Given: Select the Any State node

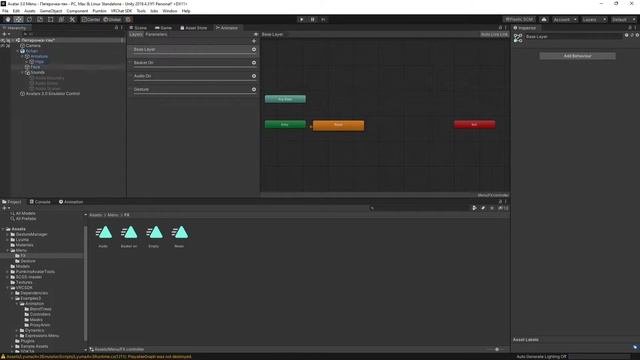Looking at the screenshot, I should (285, 99).
